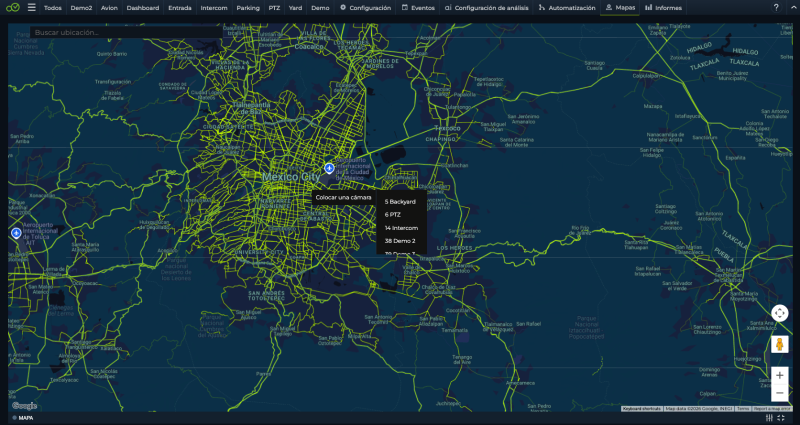The image size is (800, 425).
Task: Open Configuración settings page
Action: point(365,8)
